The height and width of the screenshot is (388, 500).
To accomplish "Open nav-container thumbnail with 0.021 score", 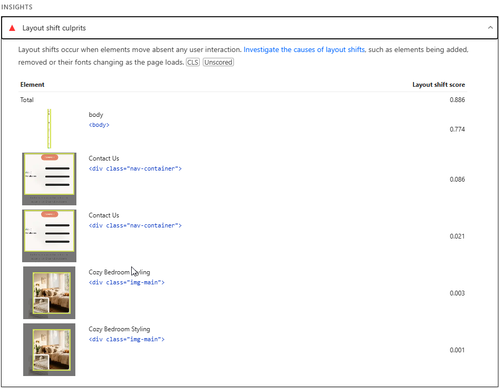I will tap(49, 236).
